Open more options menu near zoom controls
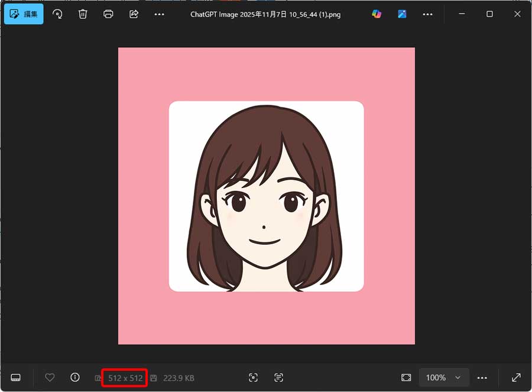This screenshot has width=532, height=392. 482,377
